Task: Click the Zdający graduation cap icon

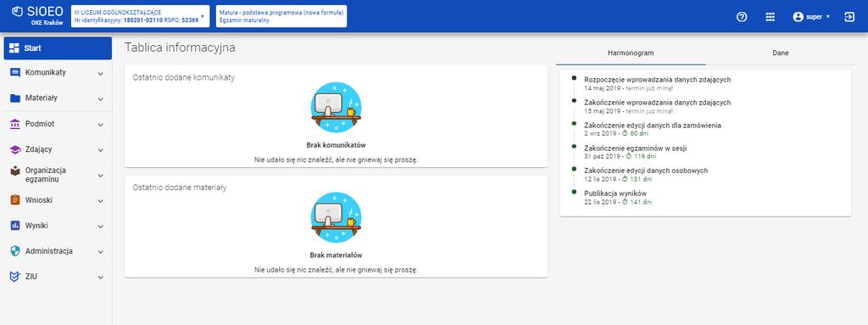Action: coord(15,149)
